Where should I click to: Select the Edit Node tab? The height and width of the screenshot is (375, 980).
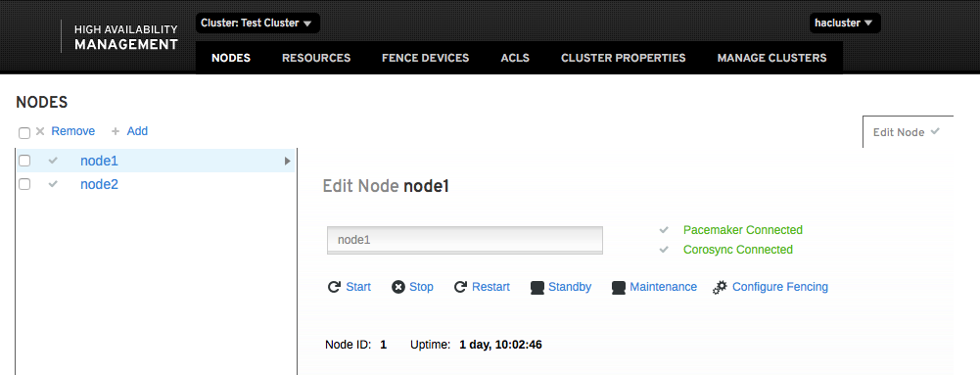[x=908, y=132]
